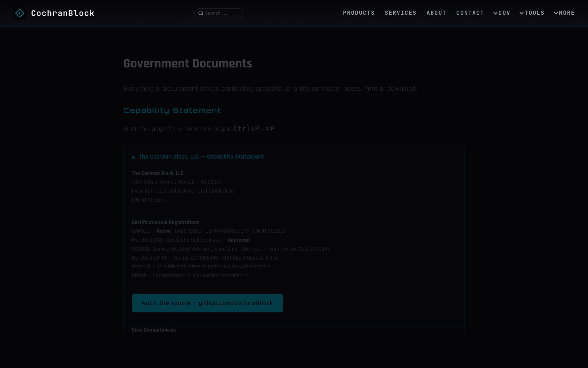Click the SDVOSB Final Review line

click(x=230, y=249)
